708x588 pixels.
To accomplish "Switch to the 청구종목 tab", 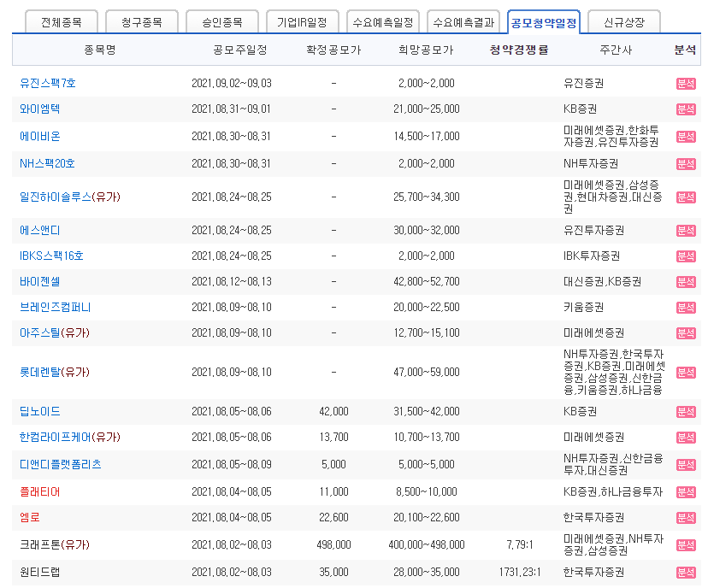I will [142, 22].
